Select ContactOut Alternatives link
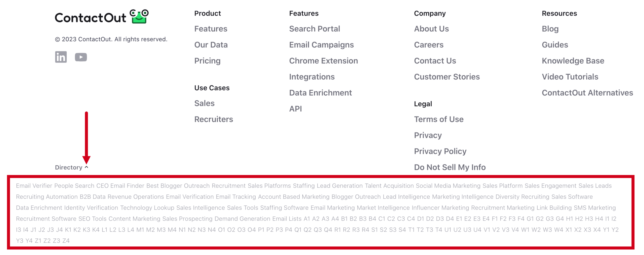 [587, 93]
